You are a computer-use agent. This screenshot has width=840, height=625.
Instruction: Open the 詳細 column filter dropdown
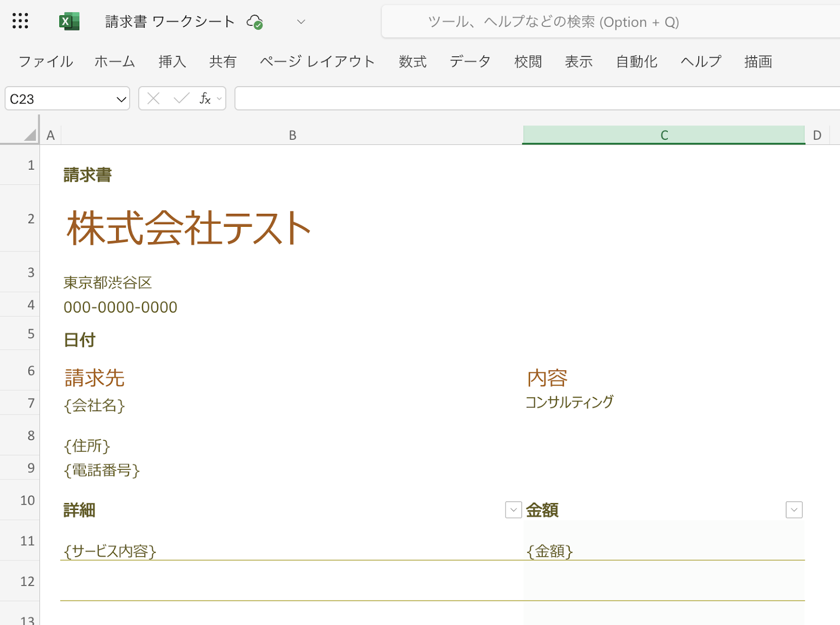point(513,510)
